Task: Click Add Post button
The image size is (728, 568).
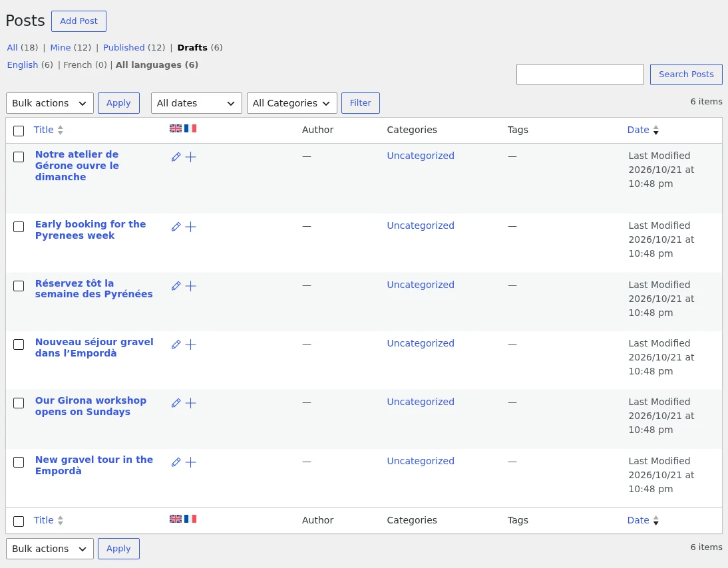Action: point(79,21)
